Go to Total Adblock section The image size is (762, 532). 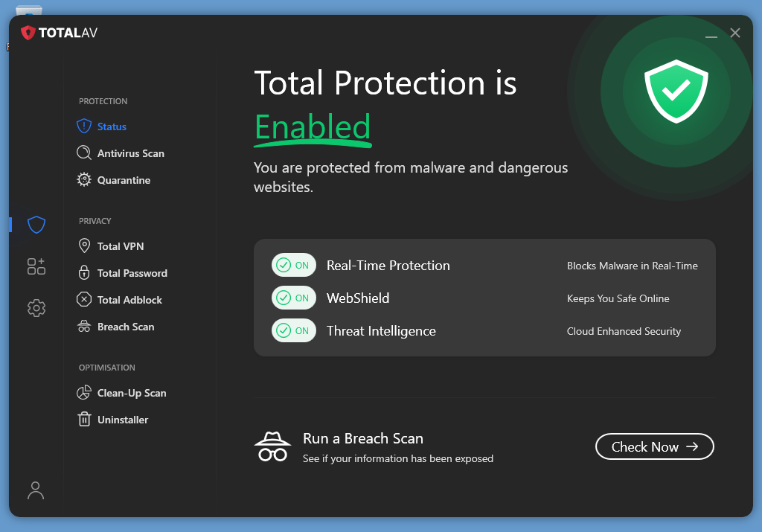pos(129,300)
